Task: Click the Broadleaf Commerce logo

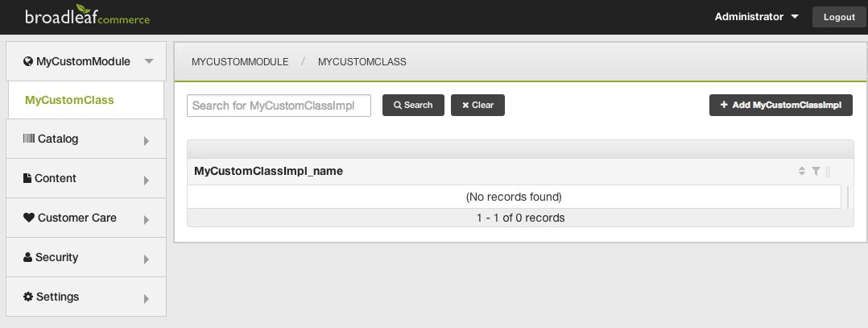Action: point(87,17)
